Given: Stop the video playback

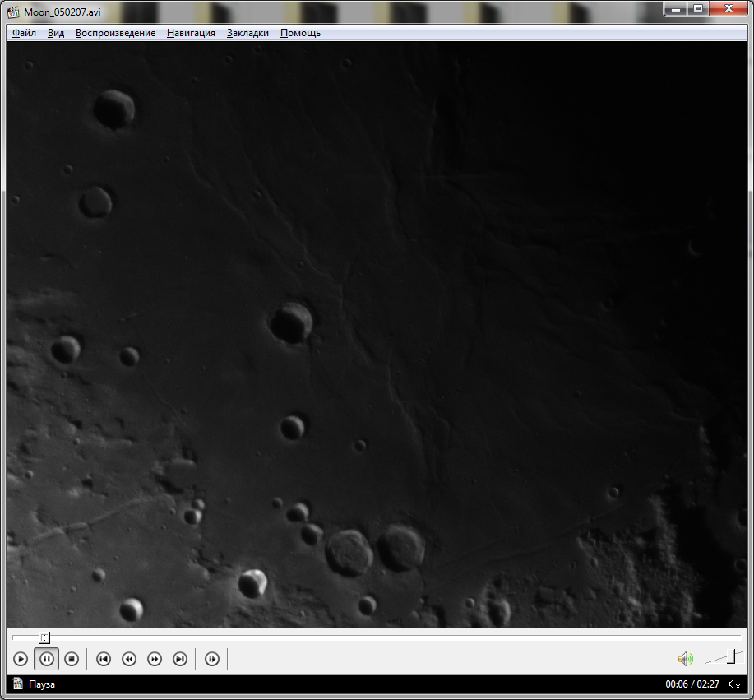Looking at the screenshot, I should pos(72,659).
